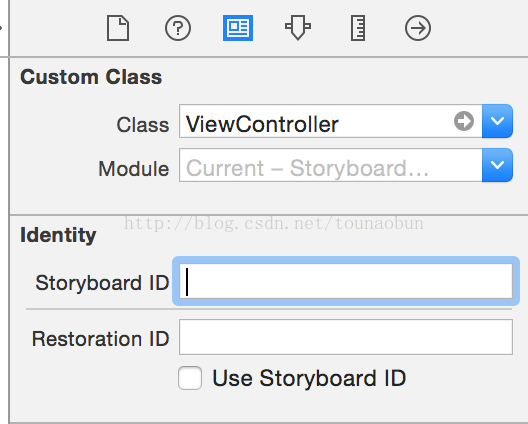Click the Restoration ID text field

(346, 337)
